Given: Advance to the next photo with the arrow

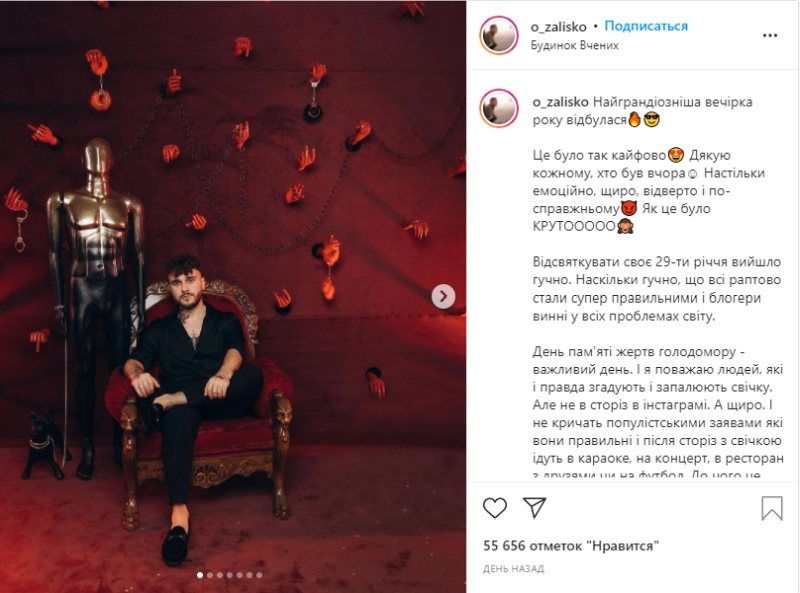Looking at the screenshot, I should coord(443,296).
